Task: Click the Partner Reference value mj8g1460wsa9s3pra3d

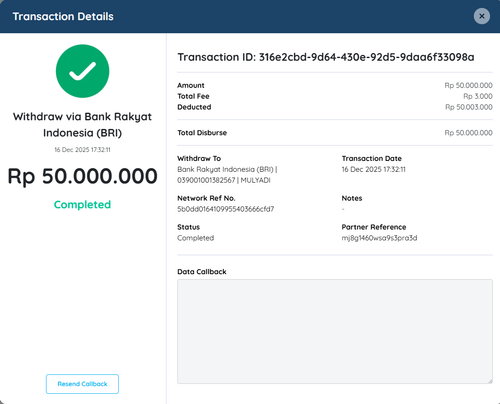Action: coord(379,238)
